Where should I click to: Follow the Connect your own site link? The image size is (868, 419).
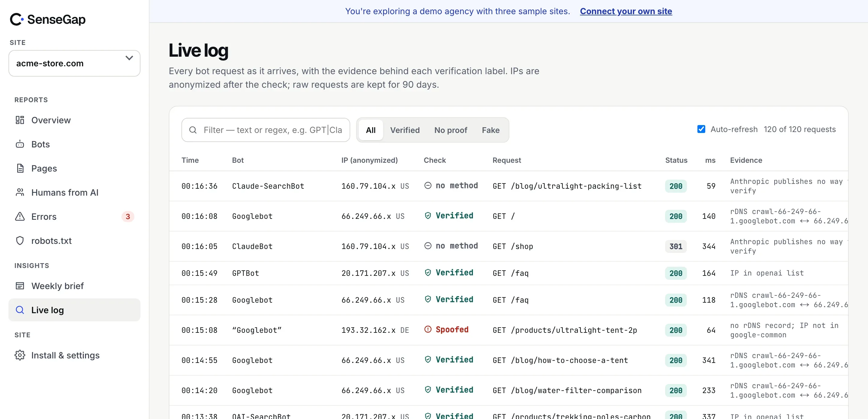(x=626, y=11)
